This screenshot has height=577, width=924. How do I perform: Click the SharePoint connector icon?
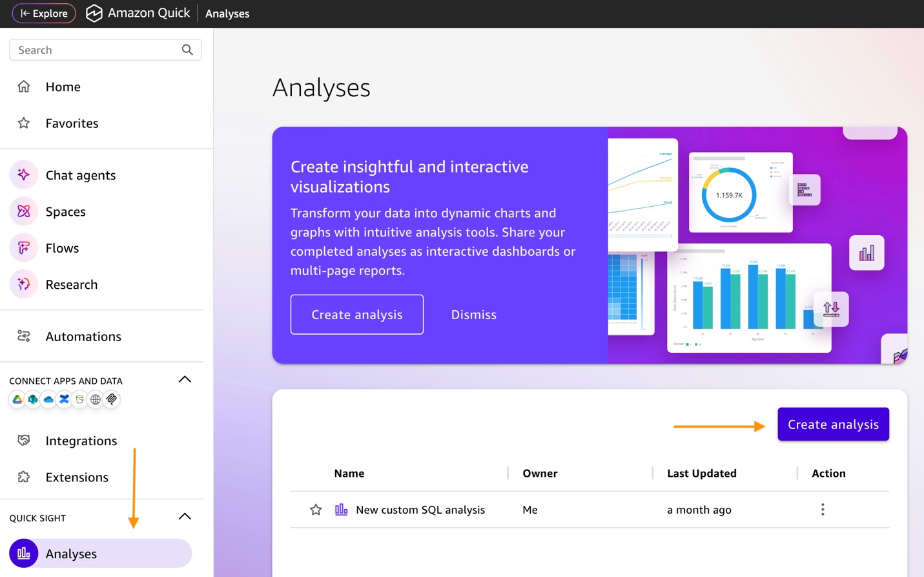[33, 399]
